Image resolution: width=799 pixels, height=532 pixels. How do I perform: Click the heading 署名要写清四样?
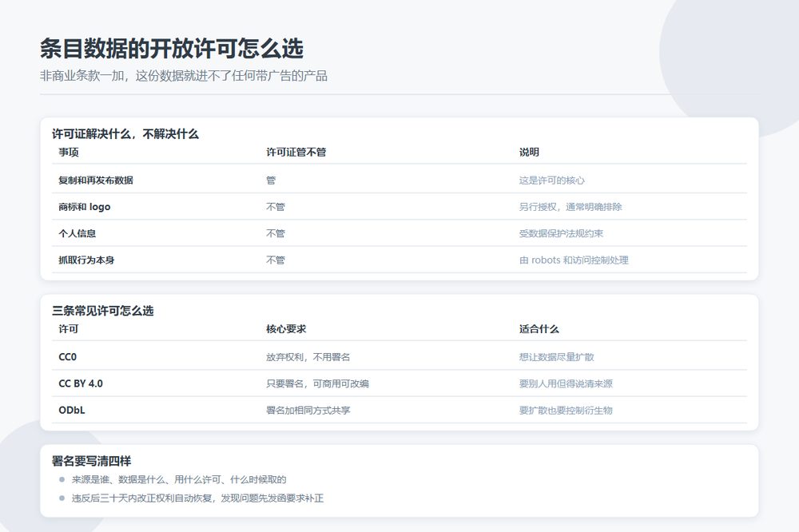tap(92, 461)
